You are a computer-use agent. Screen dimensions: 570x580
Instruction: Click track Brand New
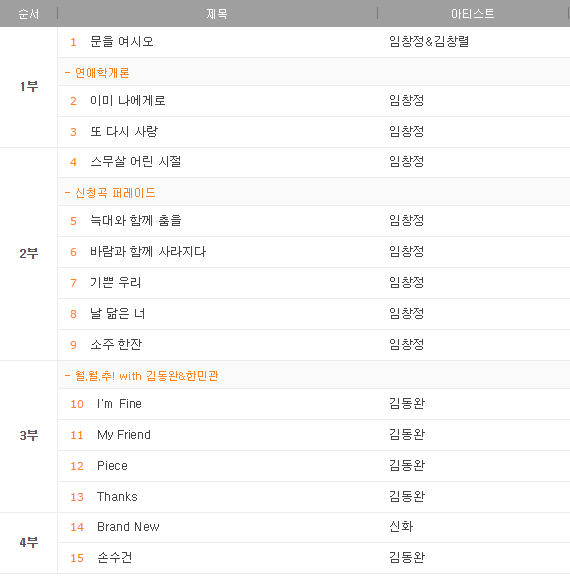point(128,527)
